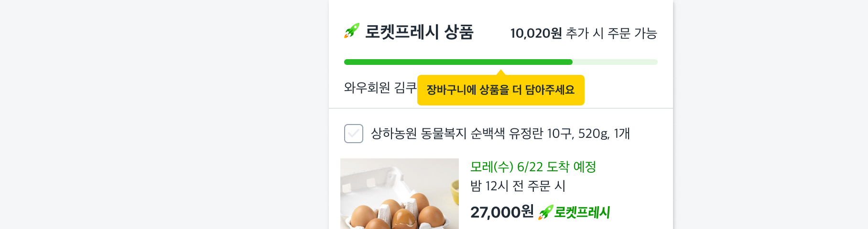Click the 10구, 520g, 1개 quantity text

(588, 134)
